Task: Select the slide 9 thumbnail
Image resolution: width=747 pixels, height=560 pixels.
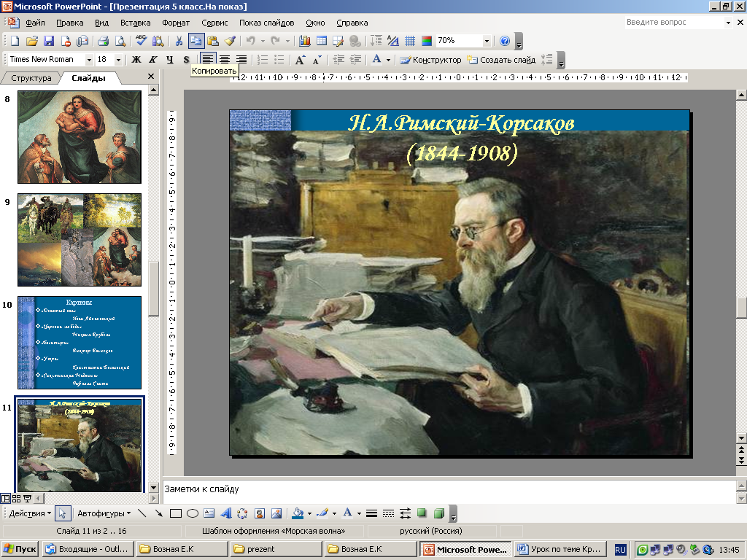Action: point(80,240)
